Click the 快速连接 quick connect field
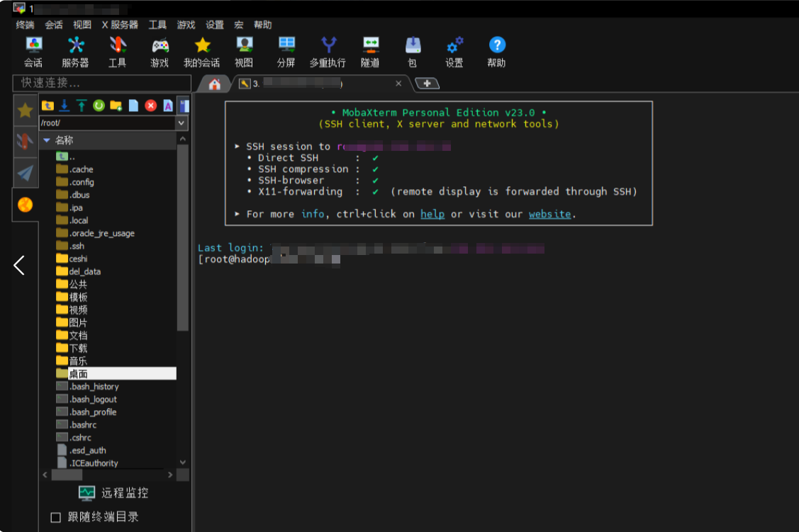Image resolution: width=799 pixels, height=532 pixels. point(102,83)
